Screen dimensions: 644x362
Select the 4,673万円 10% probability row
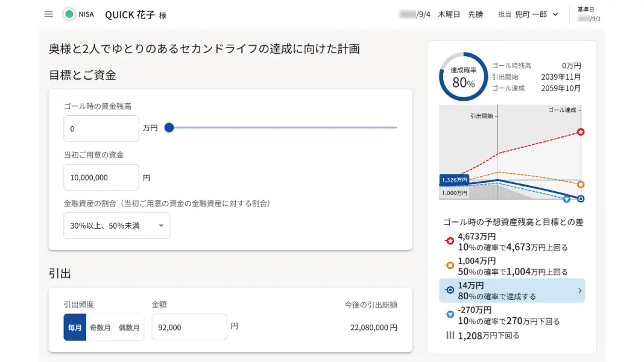point(512,241)
